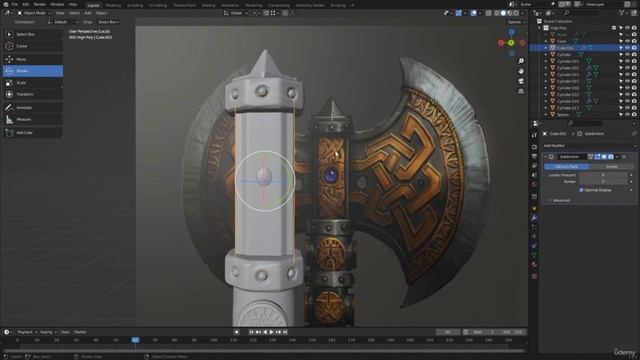Select the Annotate tool
The width and height of the screenshot is (640, 360).
pyautogui.click(x=33, y=108)
